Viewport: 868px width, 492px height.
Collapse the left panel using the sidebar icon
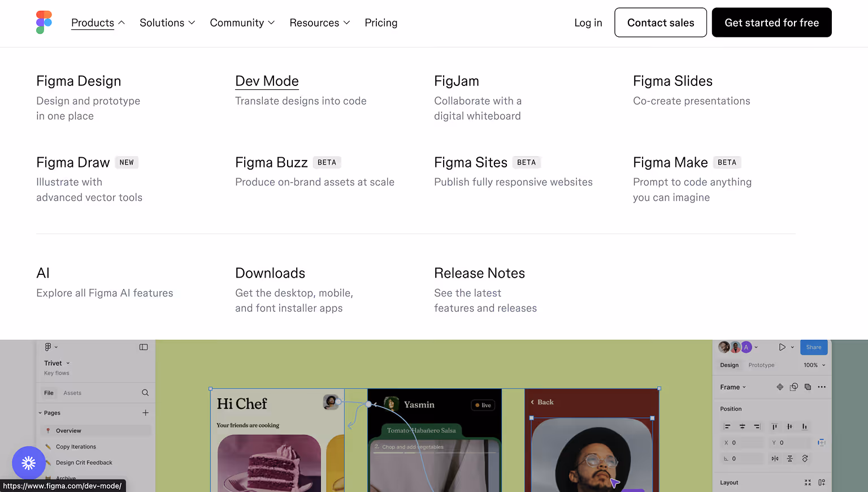pos(144,347)
